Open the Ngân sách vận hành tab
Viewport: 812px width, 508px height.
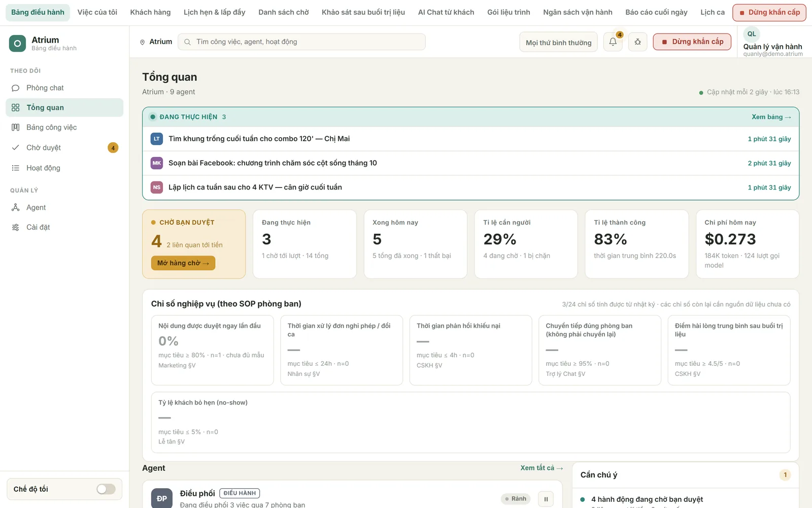pos(578,12)
